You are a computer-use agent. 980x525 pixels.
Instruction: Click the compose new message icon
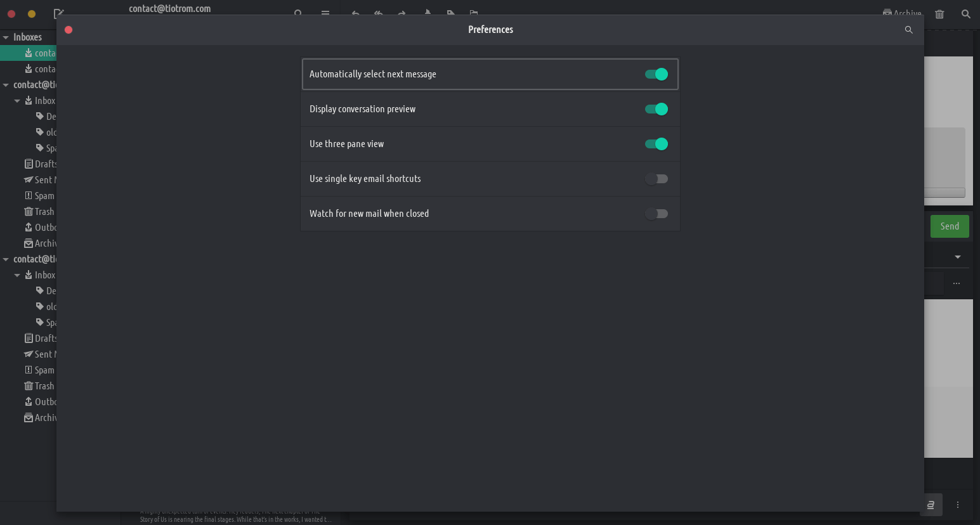(x=58, y=13)
